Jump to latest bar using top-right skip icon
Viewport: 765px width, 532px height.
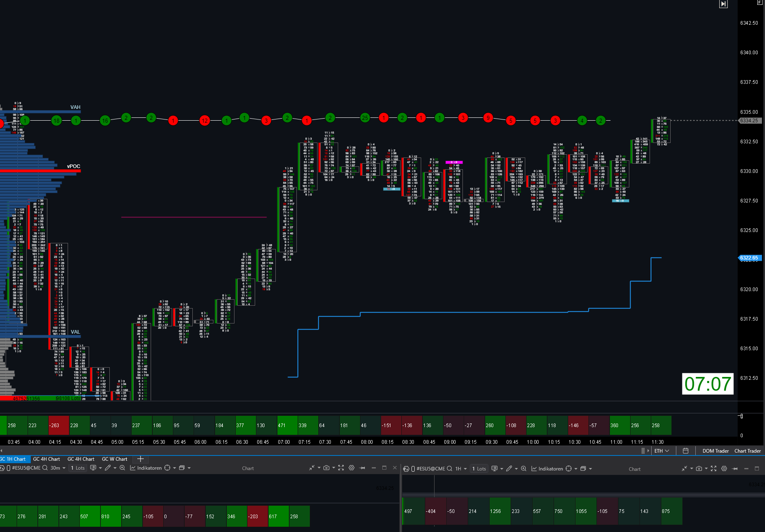click(723, 4)
